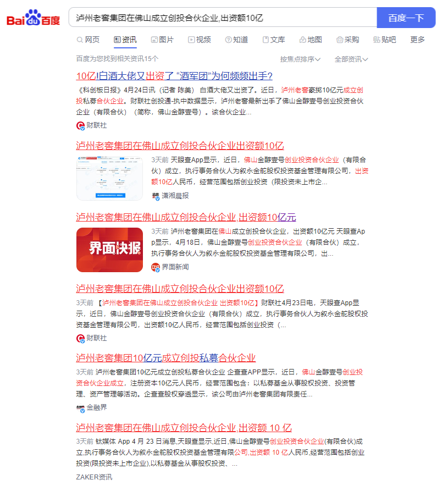Screen dimensions: 448x491
Task: Open the ZAKER资讯 article title link
Action: (184, 428)
